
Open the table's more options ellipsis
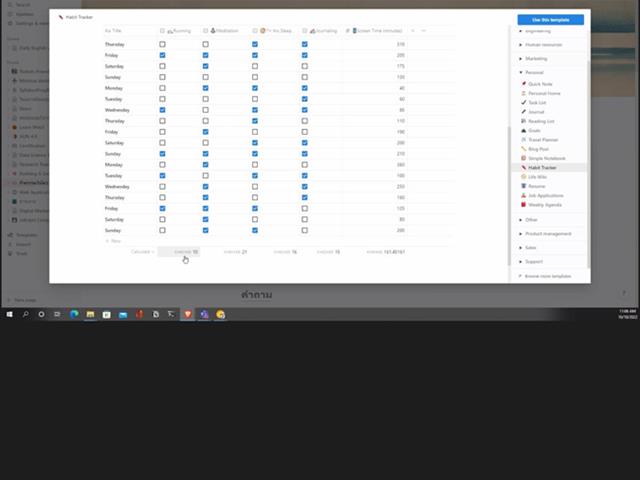423,31
